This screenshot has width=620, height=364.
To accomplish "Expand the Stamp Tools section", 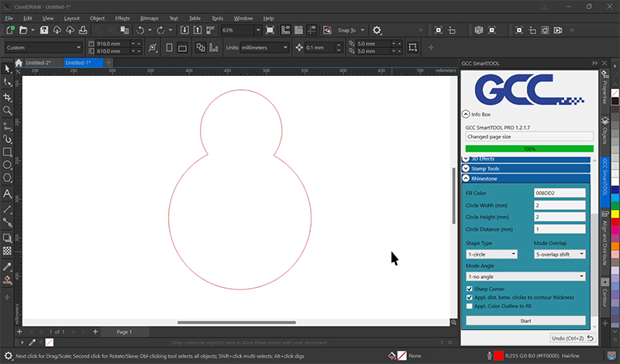I will (466, 168).
